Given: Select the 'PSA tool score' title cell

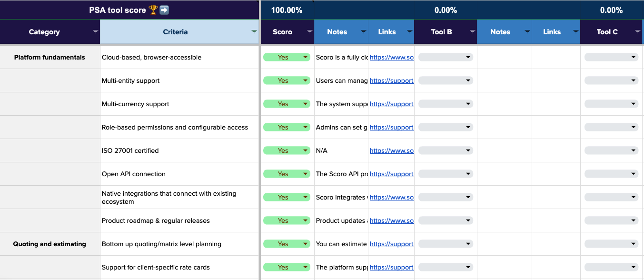Looking at the screenshot, I should [129, 10].
